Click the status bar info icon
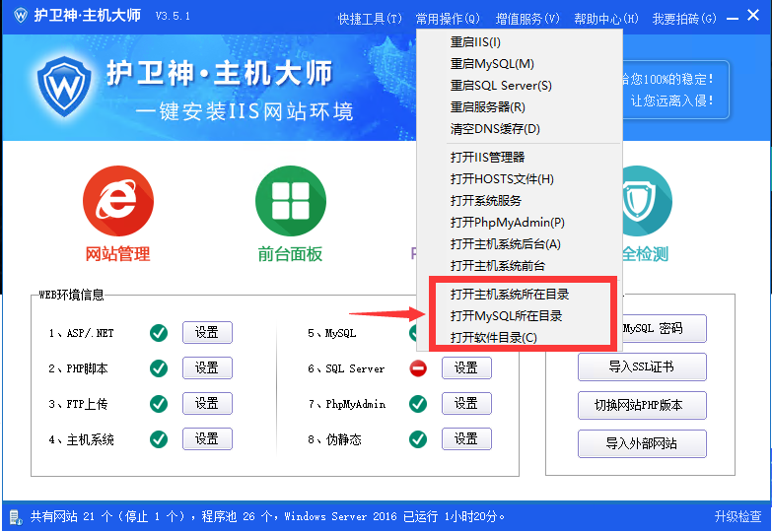Viewport: 772px width, 532px height. [x=16, y=516]
